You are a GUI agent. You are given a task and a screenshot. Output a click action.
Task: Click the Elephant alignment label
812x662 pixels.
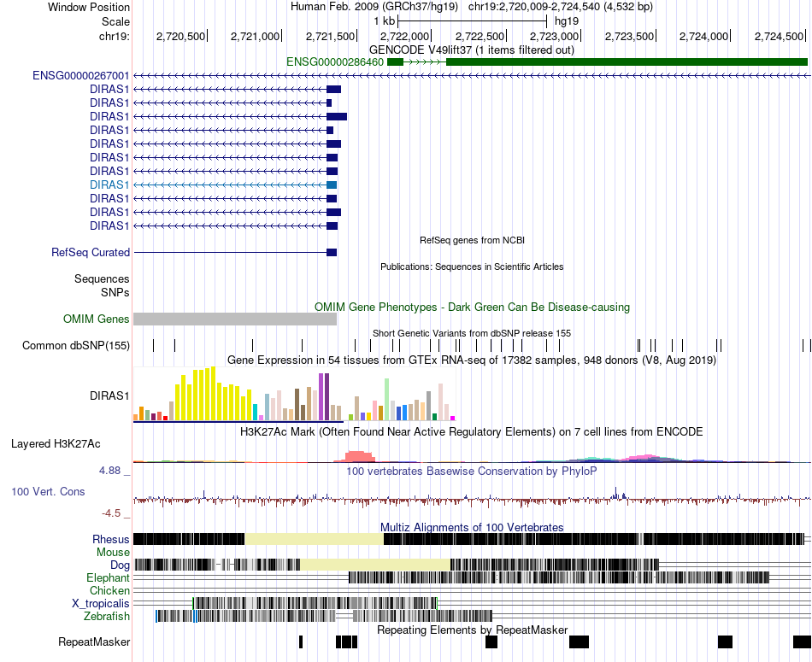pyautogui.click(x=108, y=577)
